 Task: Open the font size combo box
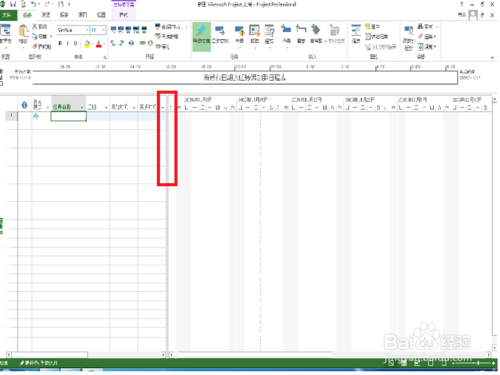pos(98,30)
